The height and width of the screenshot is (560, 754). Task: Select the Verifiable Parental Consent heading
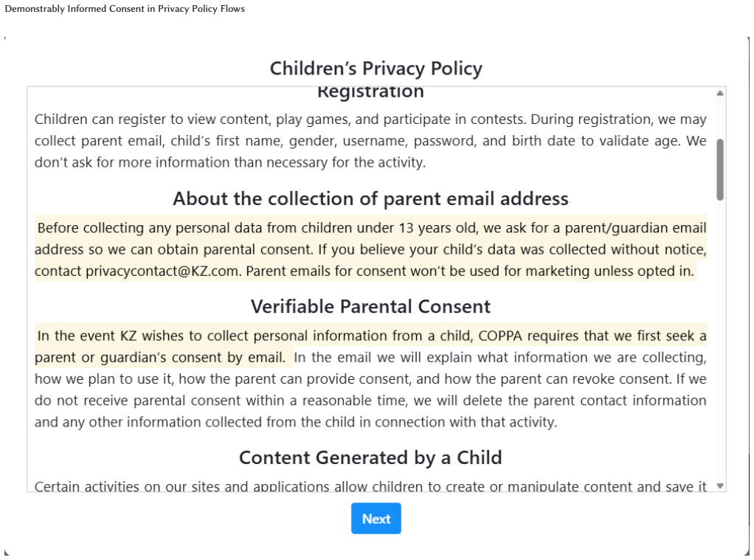pos(370,306)
